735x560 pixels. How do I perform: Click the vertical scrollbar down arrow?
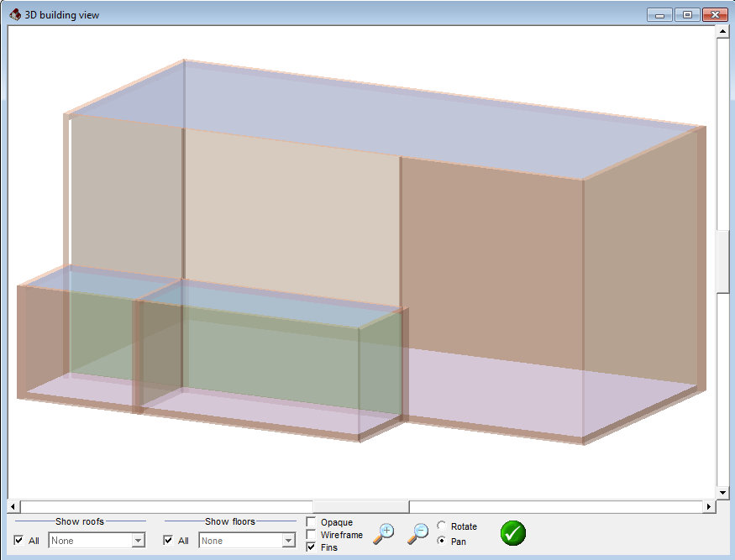[722, 493]
